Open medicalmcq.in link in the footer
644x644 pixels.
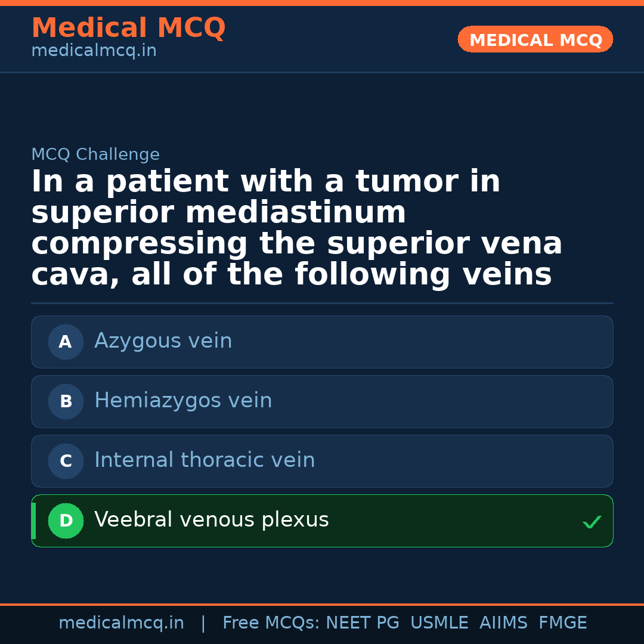121,623
